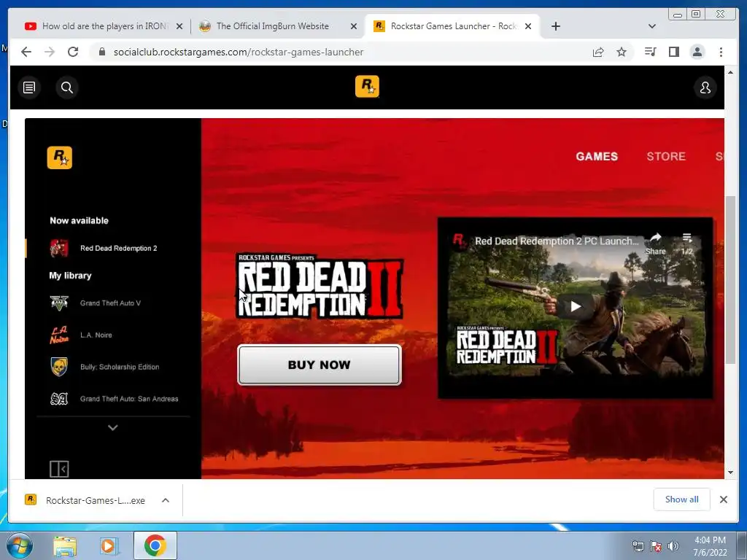Open the media controls icon in Chrome toolbar
This screenshot has height=560, width=747.
pyautogui.click(x=650, y=52)
